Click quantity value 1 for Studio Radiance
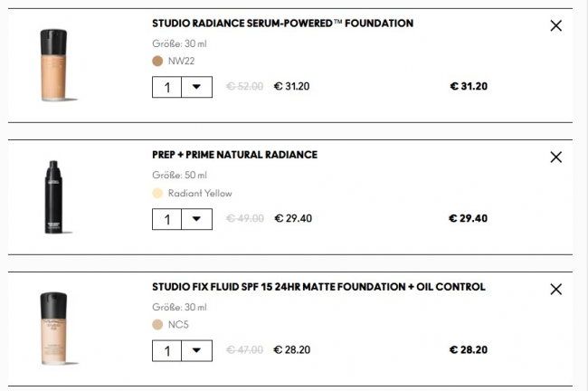Image resolution: width=588 pixels, height=391 pixels. click(x=167, y=87)
